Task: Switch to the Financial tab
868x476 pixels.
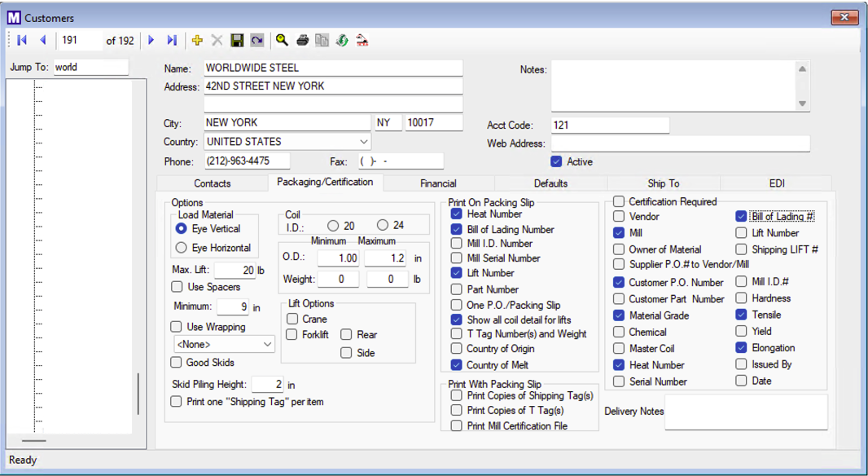Action: [x=438, y=183]
